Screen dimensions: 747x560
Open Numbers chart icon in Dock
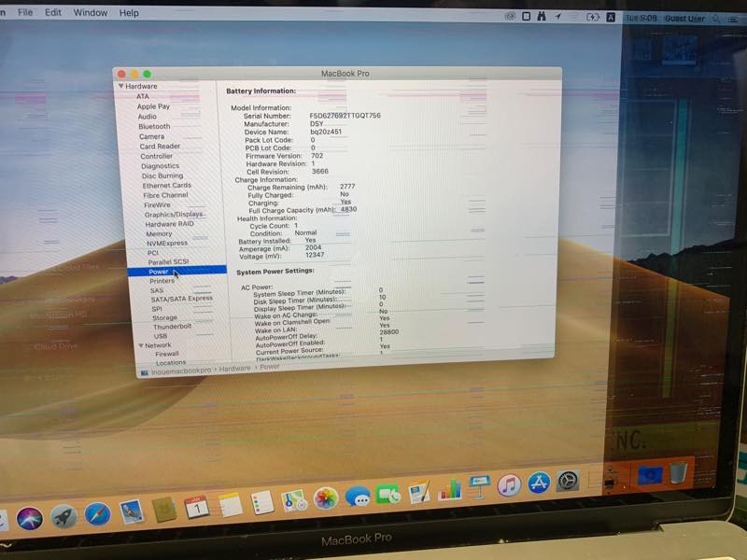pyautogui.click(x=450, y=489)
